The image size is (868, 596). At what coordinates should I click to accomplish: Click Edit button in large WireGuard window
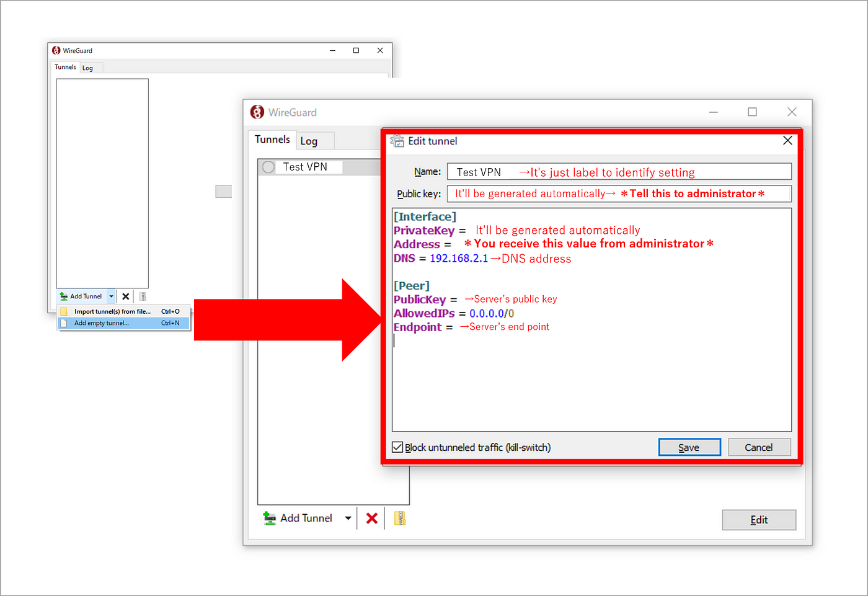pyautogui.click(x=759, y=520)
